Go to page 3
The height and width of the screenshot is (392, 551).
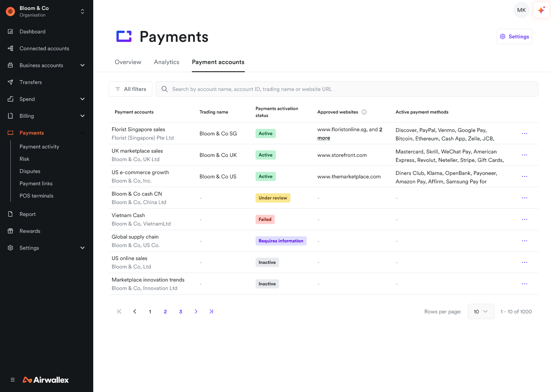coord(181,311)
